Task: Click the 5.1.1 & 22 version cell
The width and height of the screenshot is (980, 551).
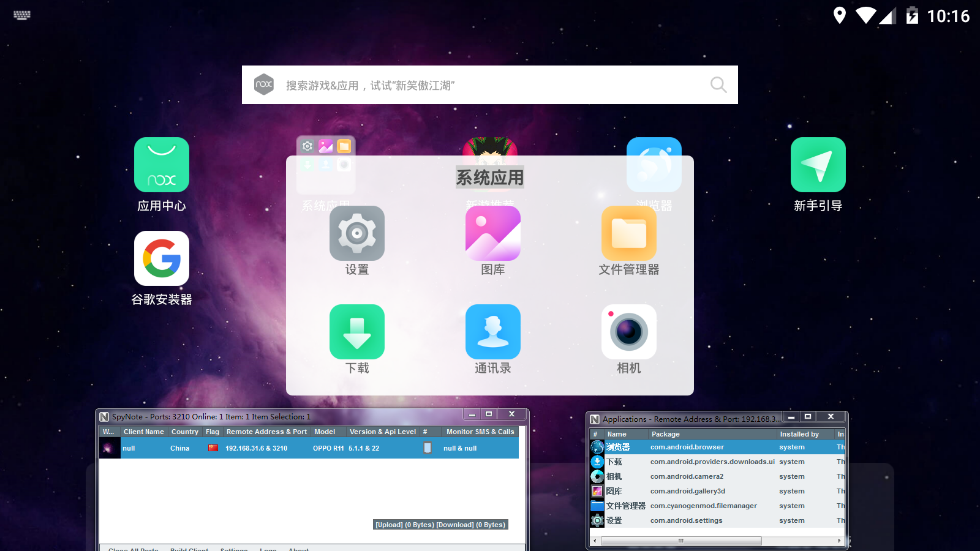Action: [364, 448]
